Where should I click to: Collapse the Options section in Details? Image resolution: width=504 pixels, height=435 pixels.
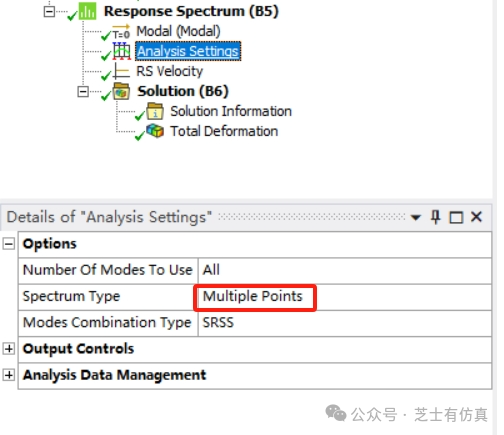[x=9, y=244]
